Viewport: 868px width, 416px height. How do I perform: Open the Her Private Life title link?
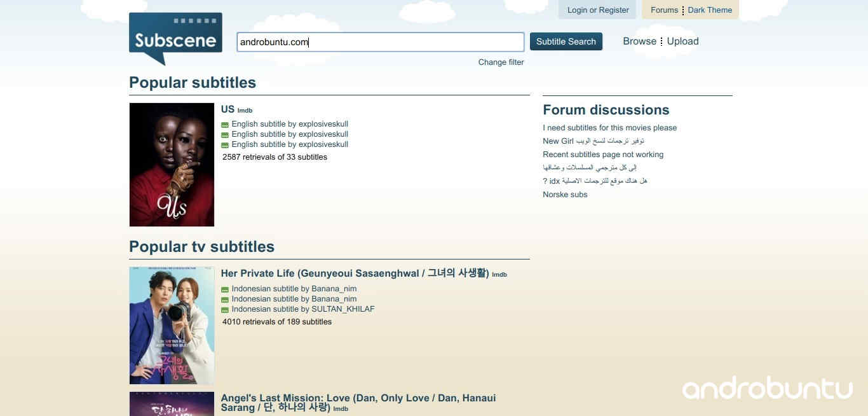pos(355,274)
